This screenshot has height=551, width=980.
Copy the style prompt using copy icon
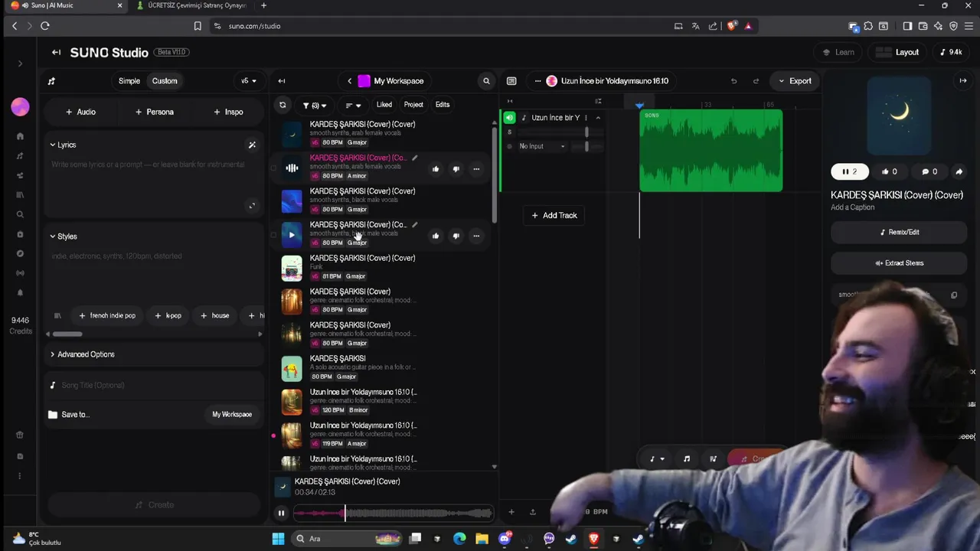[x=954, y=295]
